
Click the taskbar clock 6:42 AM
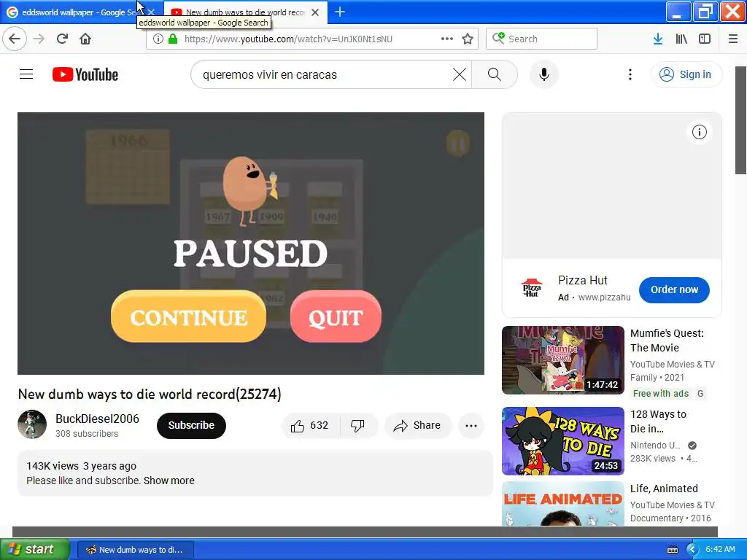(x=720, y=549)
